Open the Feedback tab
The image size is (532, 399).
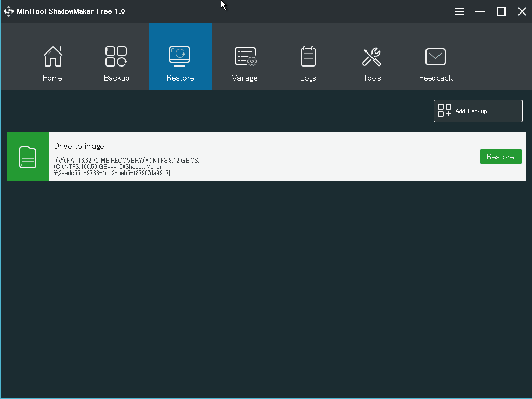click(436, 57)
